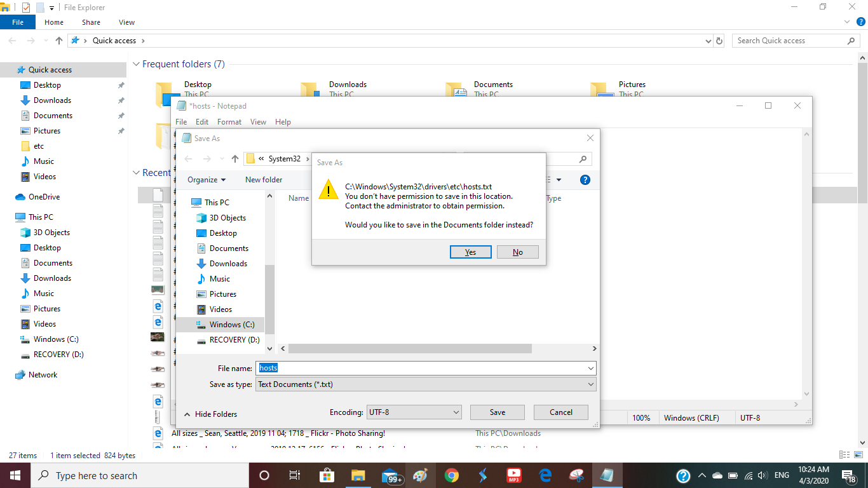Click No in the permission warning dialog
This screenshot has width=868, height=488.
[x=518, y=252]
